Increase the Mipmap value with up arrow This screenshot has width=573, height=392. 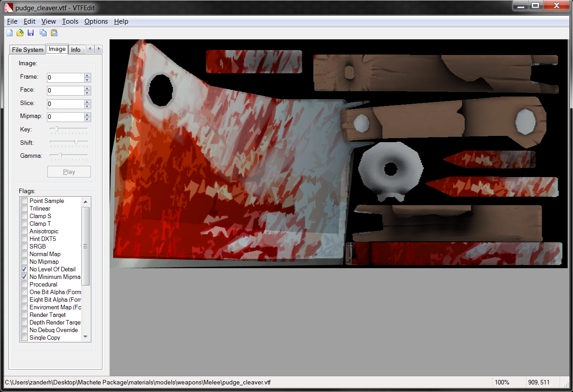point(87,115)
